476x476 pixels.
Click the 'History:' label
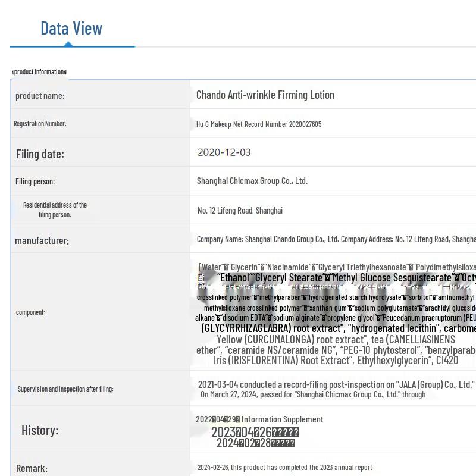[x=40, y=430]
